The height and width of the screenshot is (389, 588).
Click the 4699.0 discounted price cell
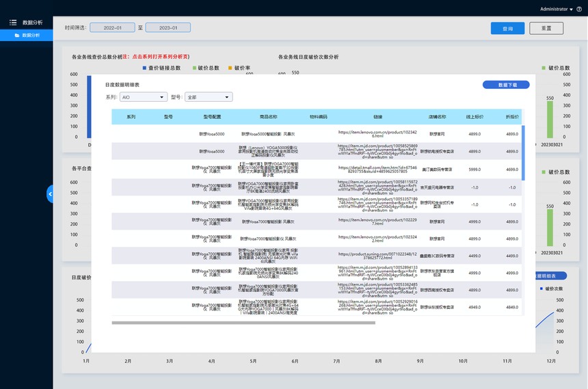pos(512,170)
